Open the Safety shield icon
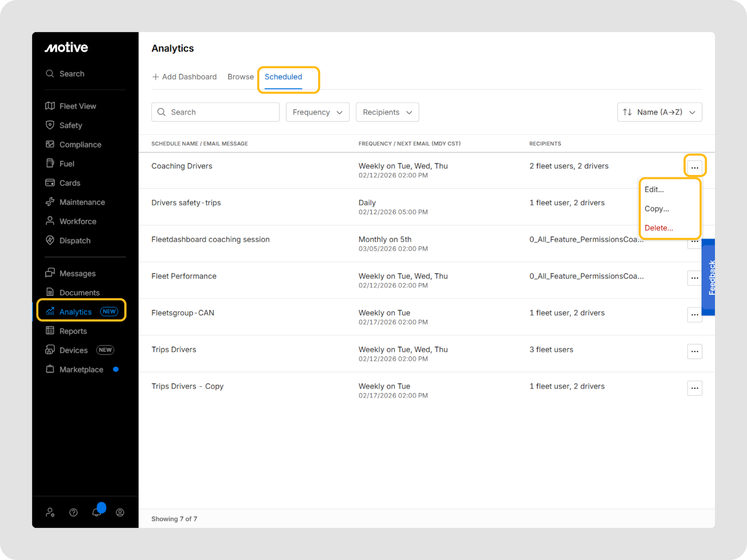747x560 pixels. (x=50, y=125)
